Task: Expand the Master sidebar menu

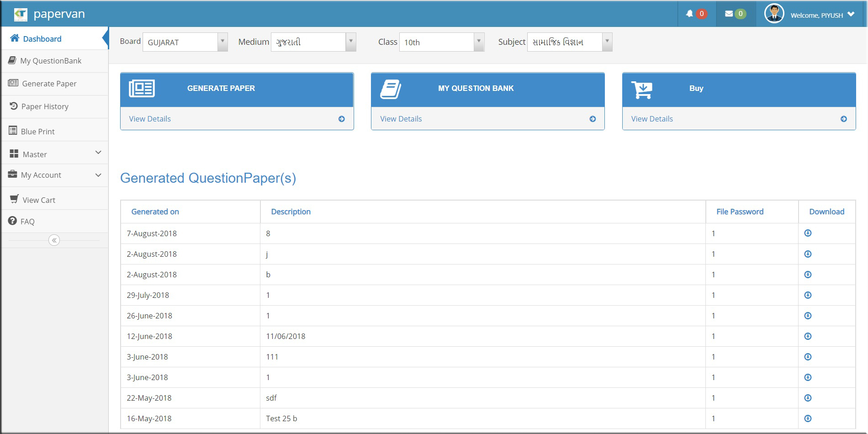Action: point(55,154)
